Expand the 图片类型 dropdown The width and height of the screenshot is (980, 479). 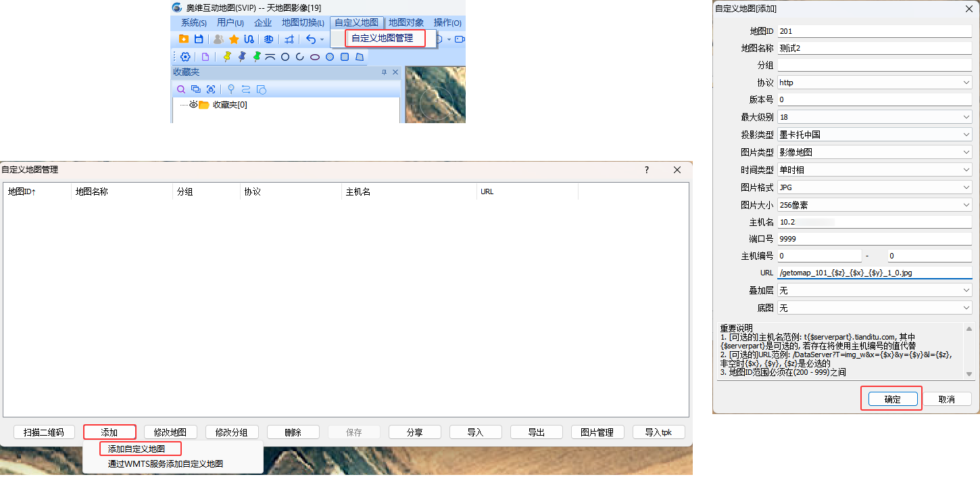click(x=966, y=152)
